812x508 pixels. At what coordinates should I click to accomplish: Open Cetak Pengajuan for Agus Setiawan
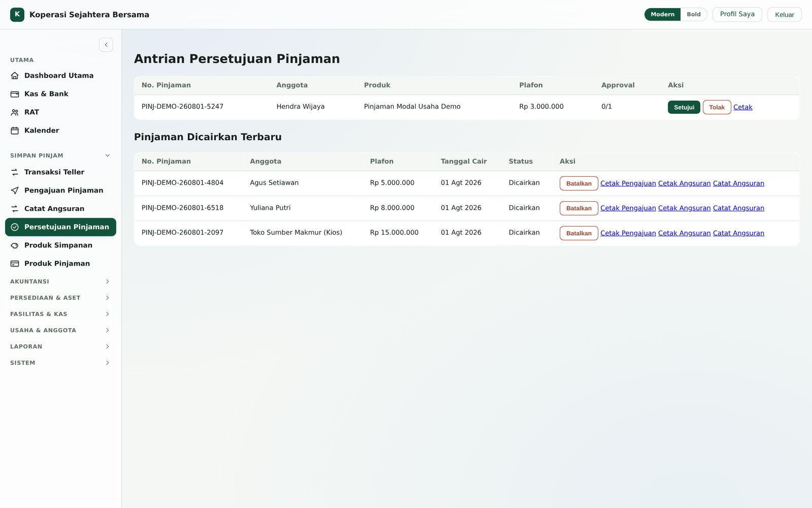click(x=628, y=183)
